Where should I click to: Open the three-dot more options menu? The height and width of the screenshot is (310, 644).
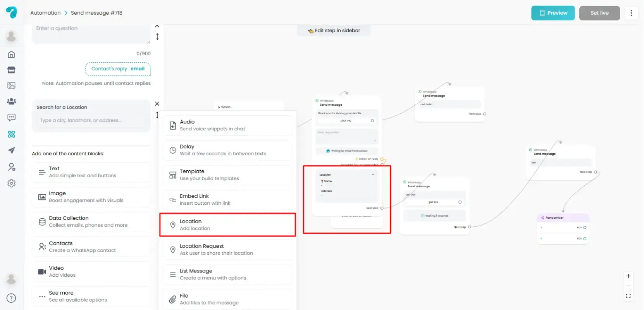[631, 13]
